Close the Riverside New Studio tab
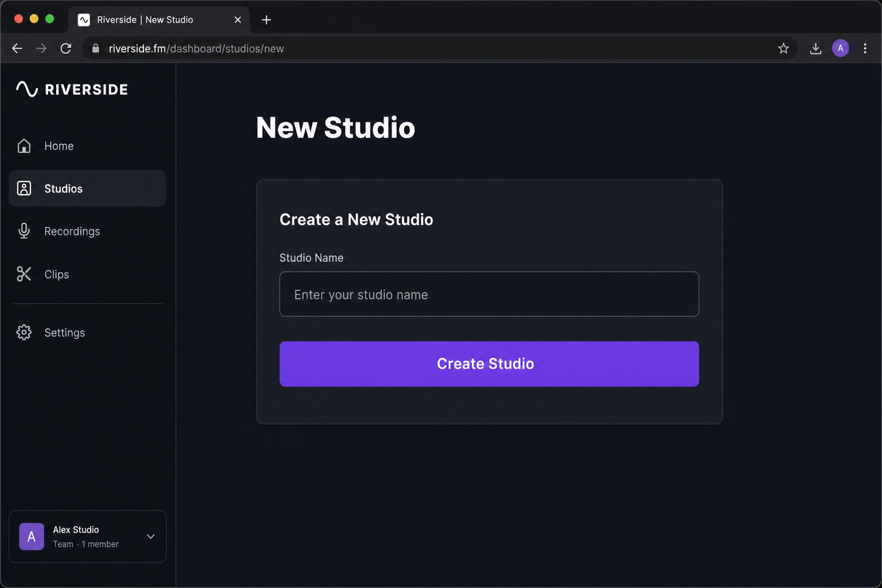882x588 pixels. (x=238, y=20)
